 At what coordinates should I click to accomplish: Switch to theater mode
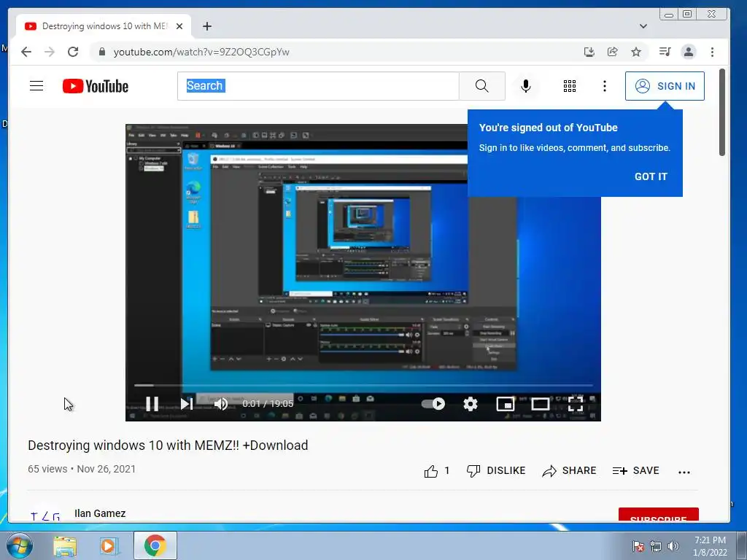point(541,404)
